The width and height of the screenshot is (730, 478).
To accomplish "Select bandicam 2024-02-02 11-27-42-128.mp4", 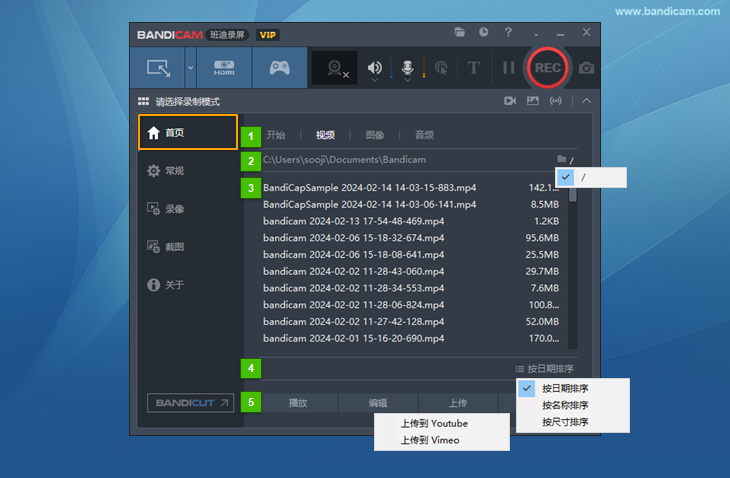I will [x=354, y=322].
